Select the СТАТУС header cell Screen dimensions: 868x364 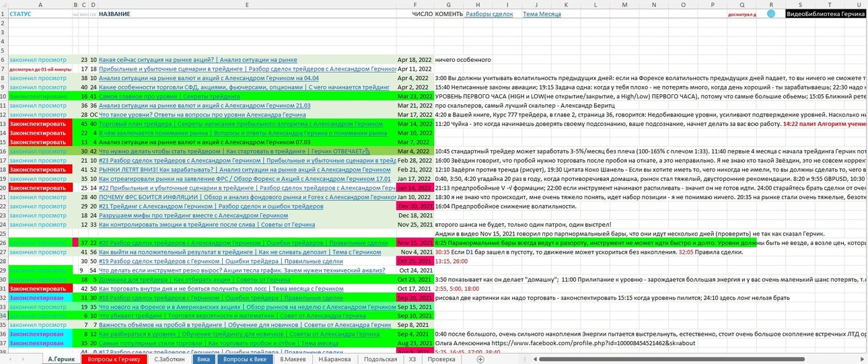click(40, 14)
